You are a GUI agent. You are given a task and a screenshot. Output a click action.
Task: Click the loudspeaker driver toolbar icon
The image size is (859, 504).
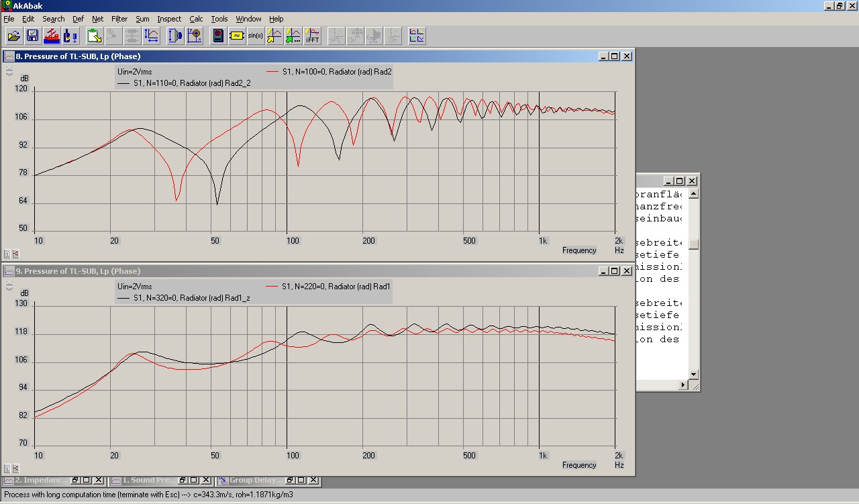175,36
